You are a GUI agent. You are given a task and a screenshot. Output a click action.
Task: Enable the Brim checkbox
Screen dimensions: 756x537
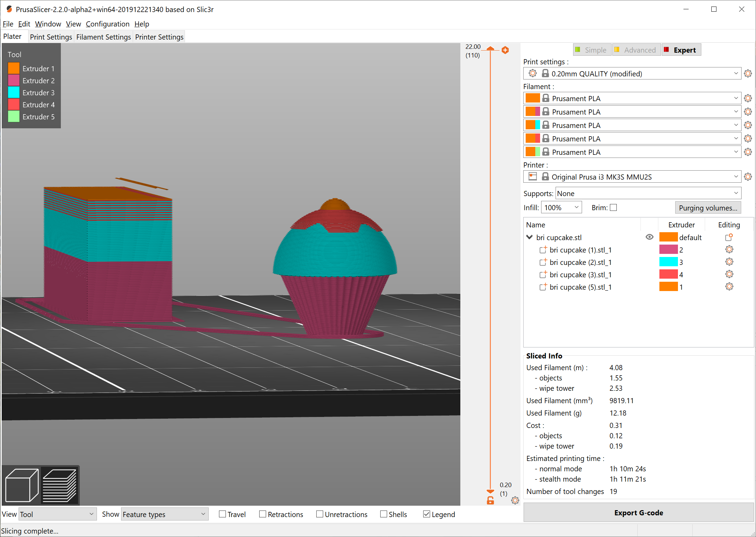[x=614, y=207]
